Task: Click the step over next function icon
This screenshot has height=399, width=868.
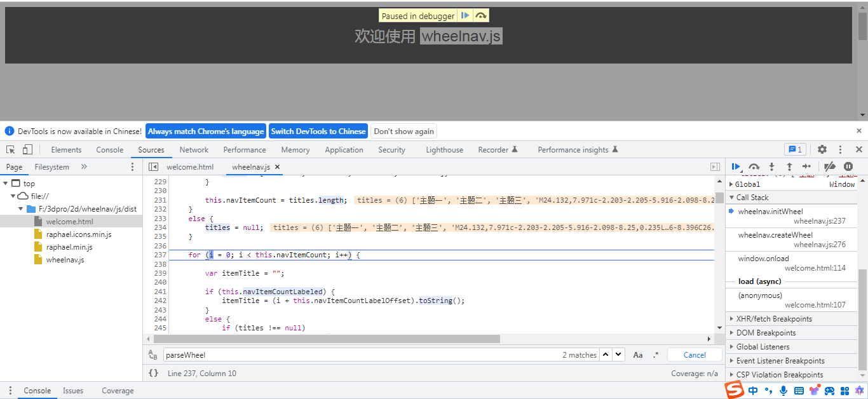Action: [754, 166]
